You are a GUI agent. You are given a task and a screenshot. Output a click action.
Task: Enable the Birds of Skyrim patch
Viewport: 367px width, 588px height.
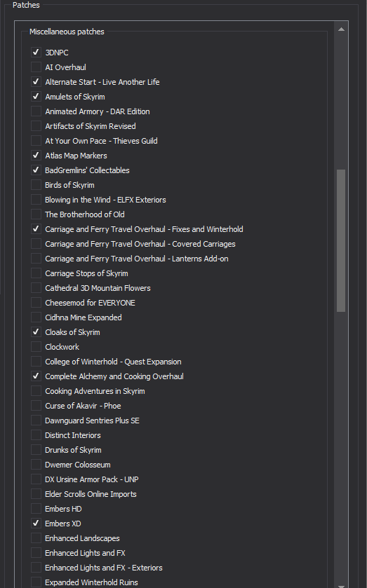point(36,185)
